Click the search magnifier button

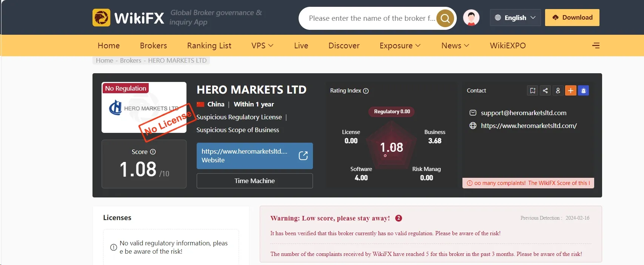pyautogui.click(x=445, y=18)
